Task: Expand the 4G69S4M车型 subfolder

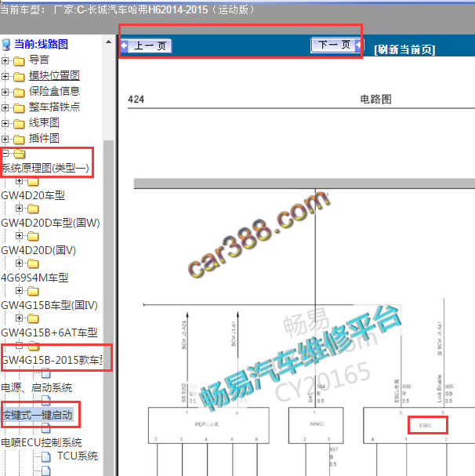Action: 19,263
